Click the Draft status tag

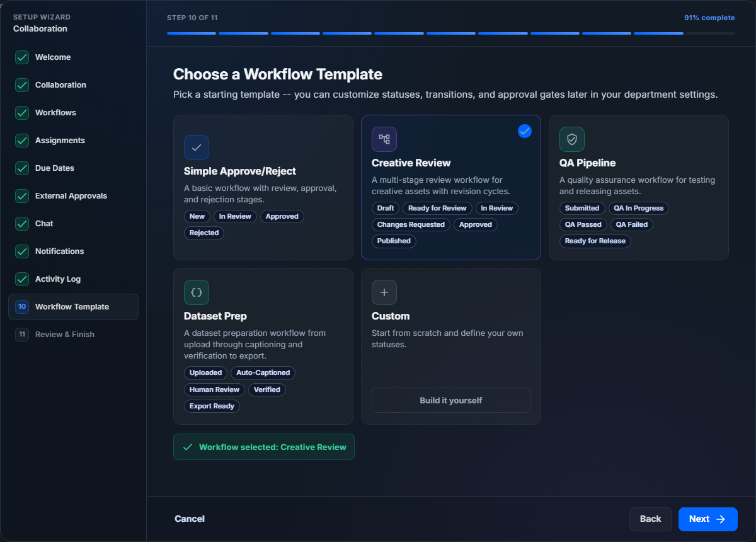pos(386,208)
